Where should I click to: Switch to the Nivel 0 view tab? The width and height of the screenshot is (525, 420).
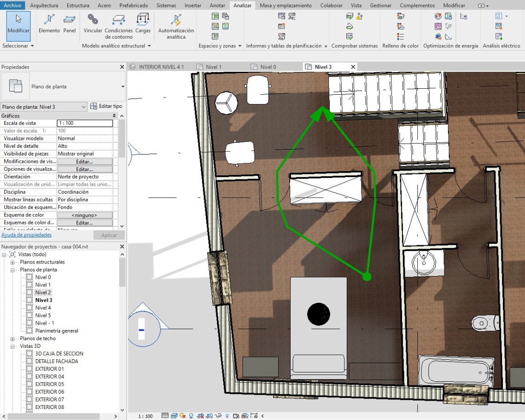click(268, 67)
